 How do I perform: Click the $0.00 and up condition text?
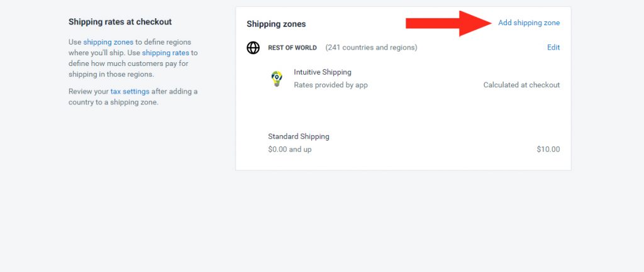click(289, 150)
